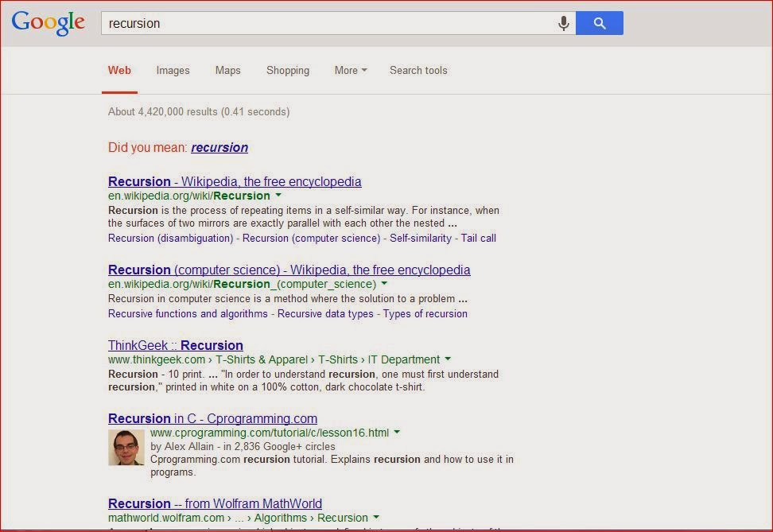Click the About 4,420,000 results text
773x532 pixels.
(x=199, y=111)
